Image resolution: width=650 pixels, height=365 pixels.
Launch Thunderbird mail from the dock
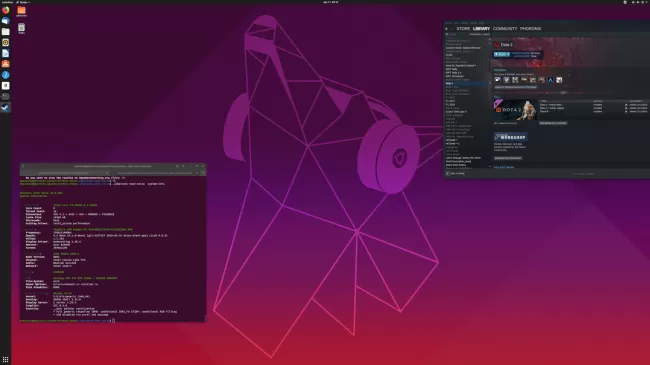[5, 21]
